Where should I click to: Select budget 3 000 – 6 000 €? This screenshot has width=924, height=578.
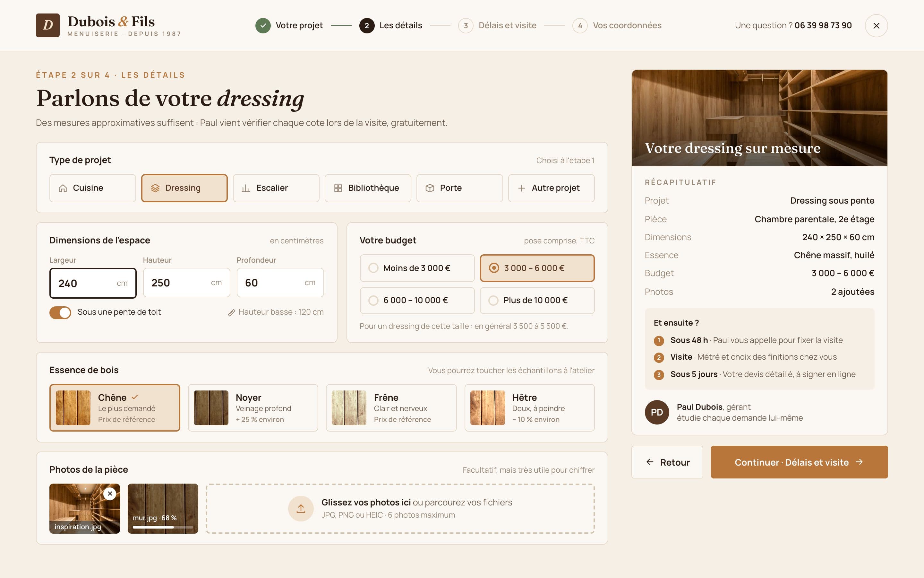(537, 268)
